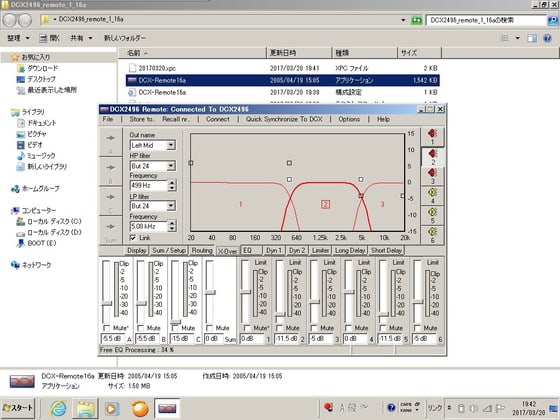Open Windows Media Player from taskbar

(111, 408)
